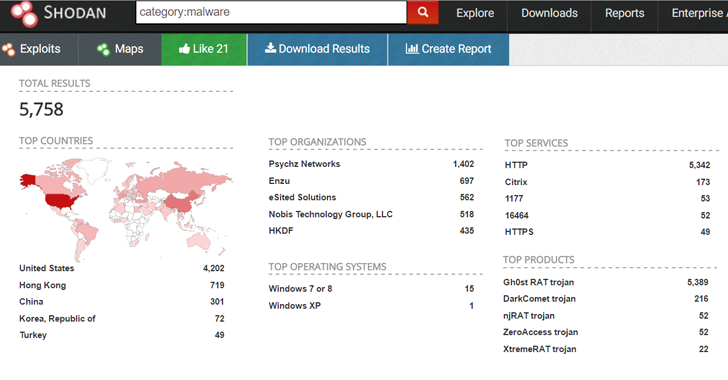Click the TOTAL RESULTS heading
This screenshot has height=380, width=728.
(x=54, y=84)
